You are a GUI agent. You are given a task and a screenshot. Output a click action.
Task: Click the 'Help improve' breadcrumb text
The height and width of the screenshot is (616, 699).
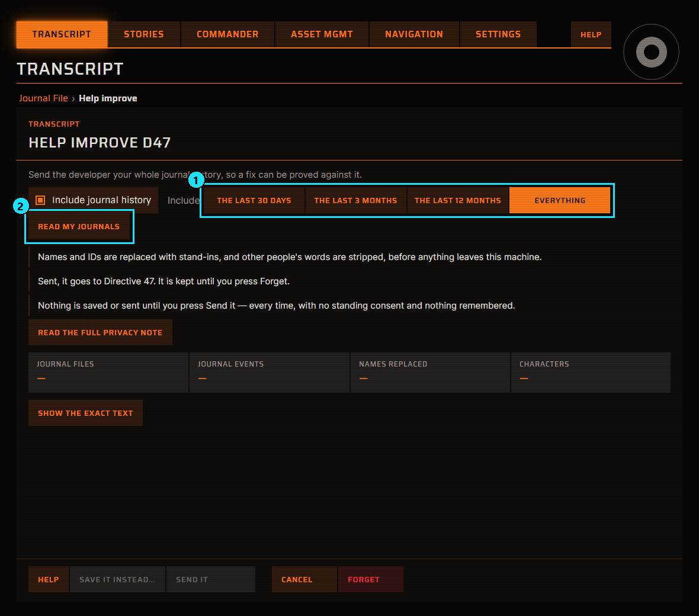pyautogui.click(x=108, y=98)
